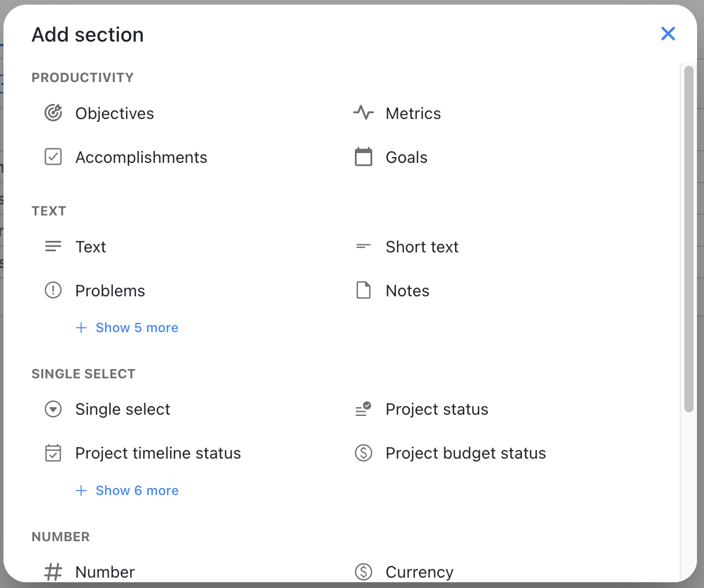Click the Problems exclamation icon
This screenshot has height=588, width=704.
53,290
